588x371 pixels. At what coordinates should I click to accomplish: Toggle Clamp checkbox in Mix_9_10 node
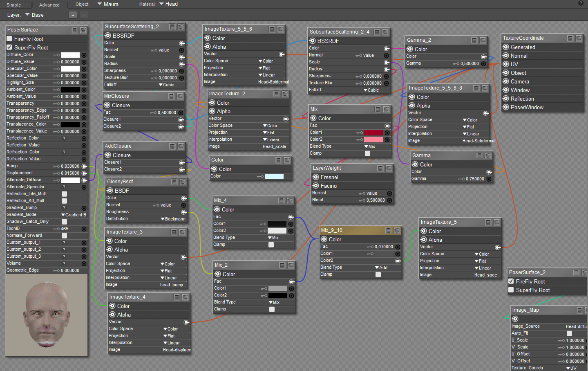coord(378,274)
